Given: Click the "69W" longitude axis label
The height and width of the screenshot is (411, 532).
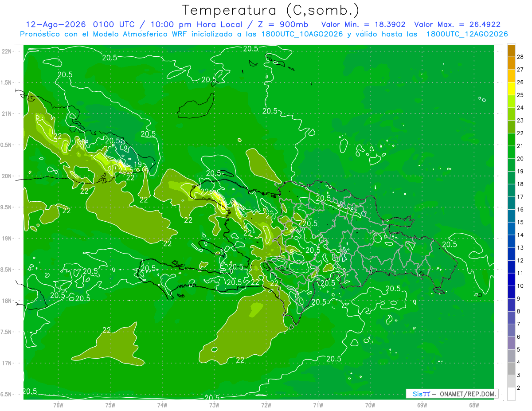Looking at the screenshot, I should pos(422,405).
